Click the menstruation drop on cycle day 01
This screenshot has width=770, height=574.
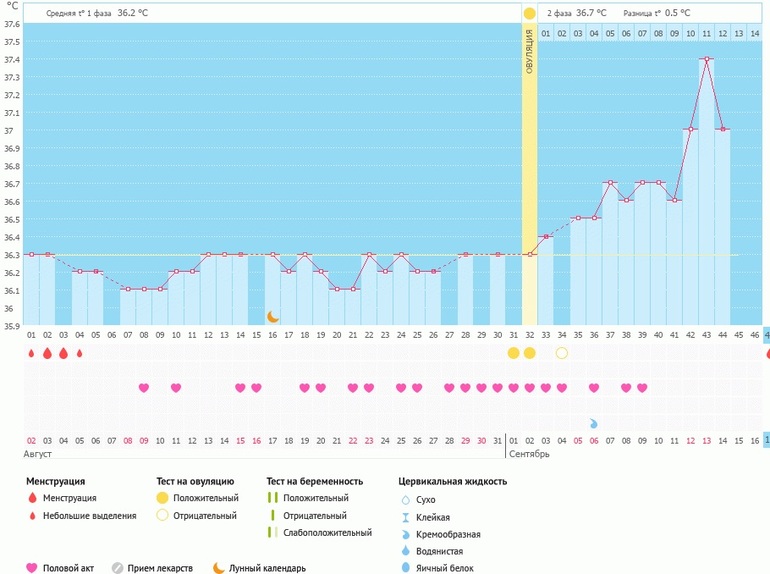[x=31, y=353]
